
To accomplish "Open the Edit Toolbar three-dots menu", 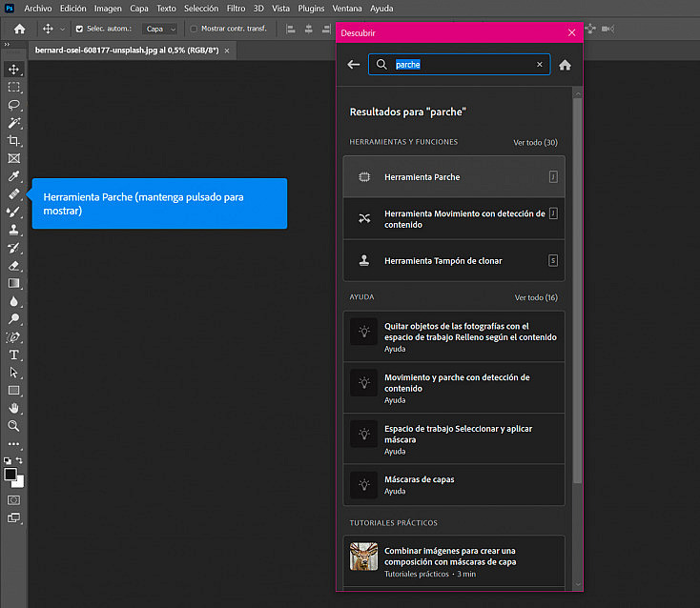I will click(x=14, y=444).
